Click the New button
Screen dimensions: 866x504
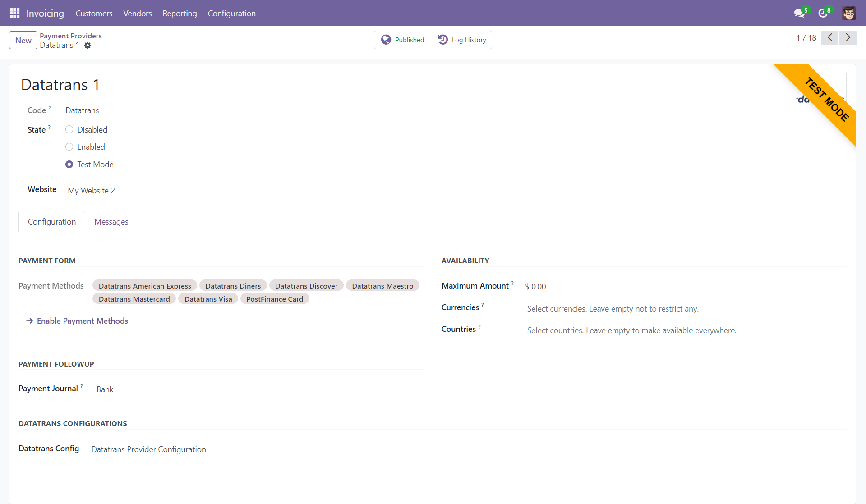click(x=23, y=40)
